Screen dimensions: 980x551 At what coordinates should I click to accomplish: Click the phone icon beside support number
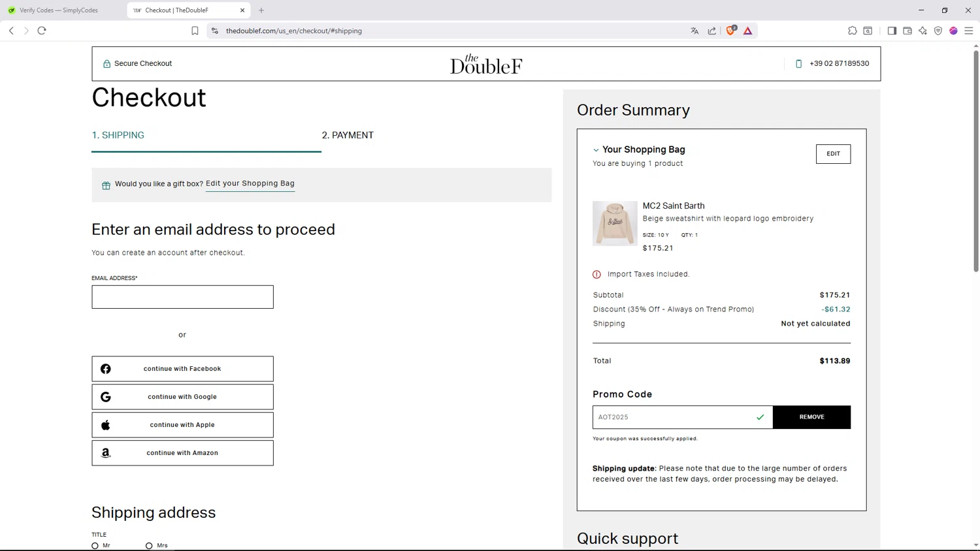point(798,64)
